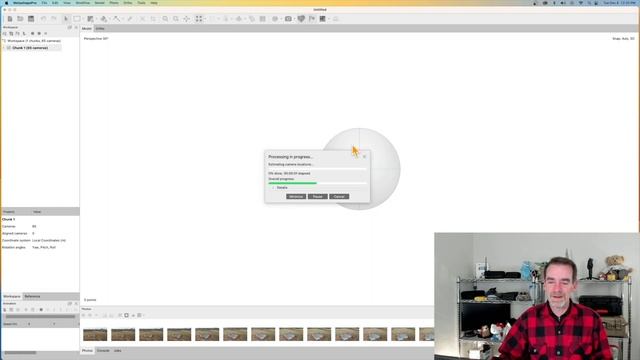
Task: Click the New document toolbar icon
Action: pyautogui.click(x=10, y=19)
